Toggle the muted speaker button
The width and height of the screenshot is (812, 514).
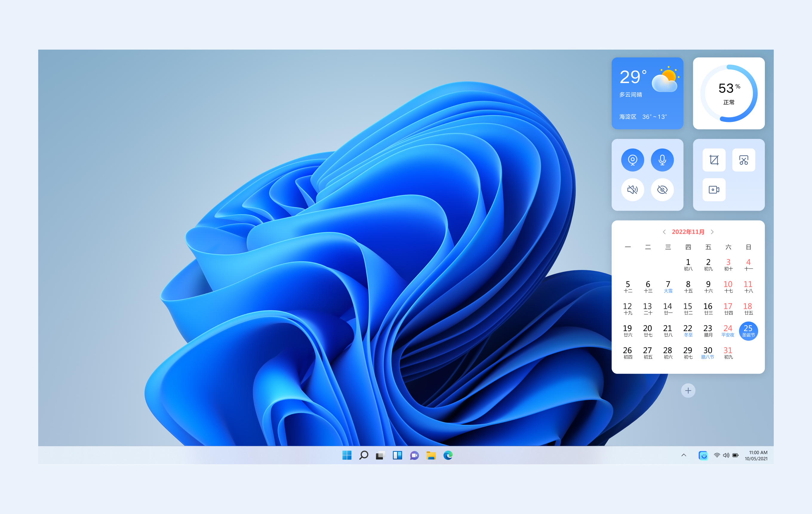(633, 190)
